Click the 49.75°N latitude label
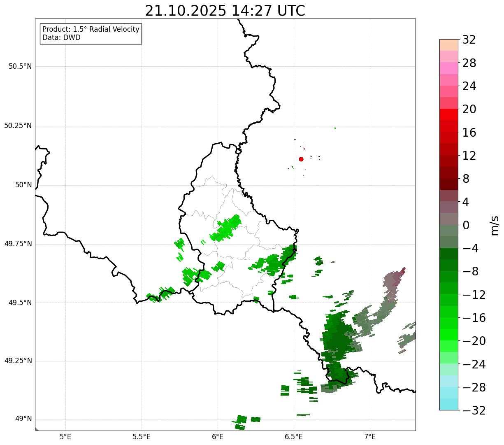Image resolution: width=504 pixels, height=445 pixels. point(18,244)
